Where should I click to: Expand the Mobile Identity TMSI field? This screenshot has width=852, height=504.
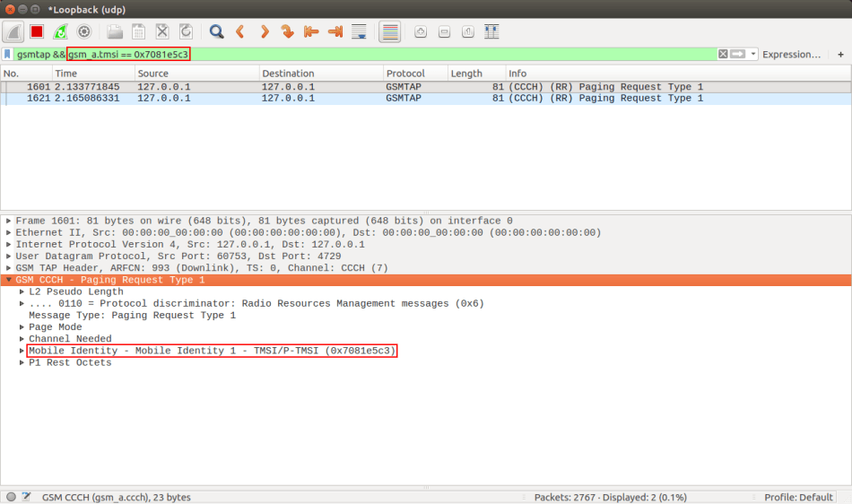coord(22,351)
